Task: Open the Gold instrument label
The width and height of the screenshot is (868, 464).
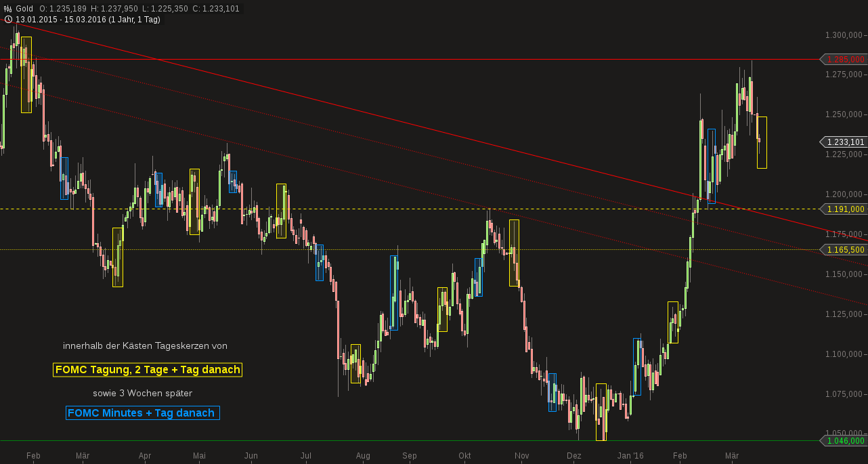Action: 24,9
